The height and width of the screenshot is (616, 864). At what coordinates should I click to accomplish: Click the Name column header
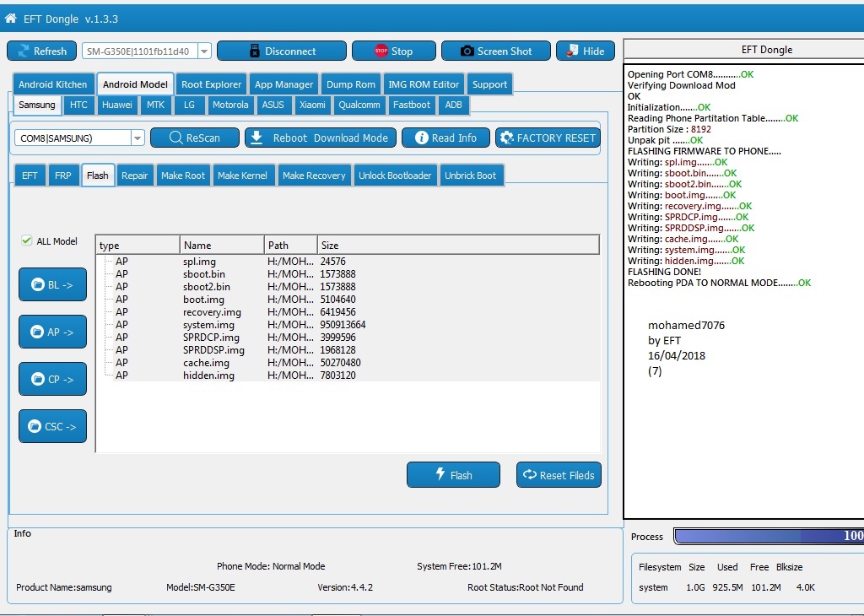coord(222,246)
